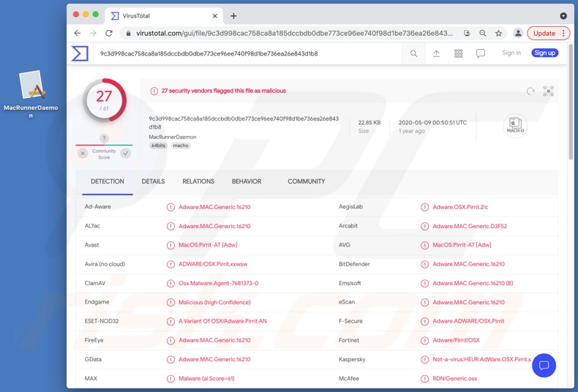
Task: Open the browser profile avatar icon
Action: pyautogui.click(x=518, y=33)
